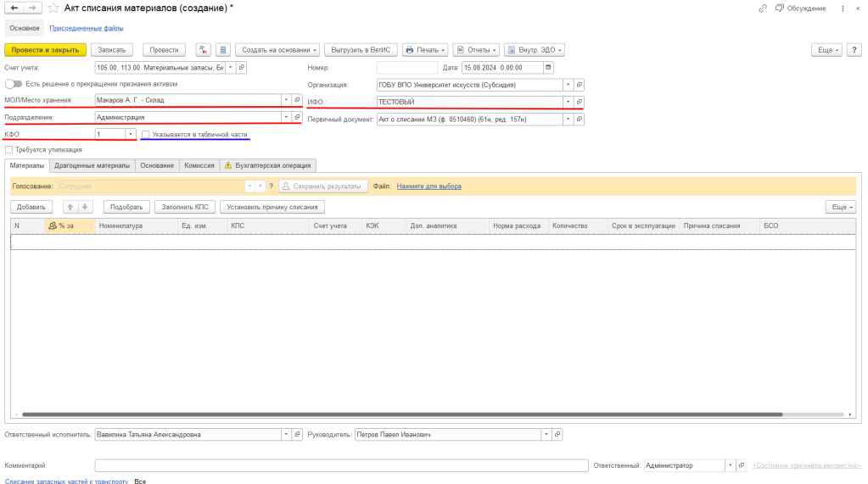868x484 pixels.
Task: Click the horizontal scrollbar under the table
Action: [x=424, y=414]
